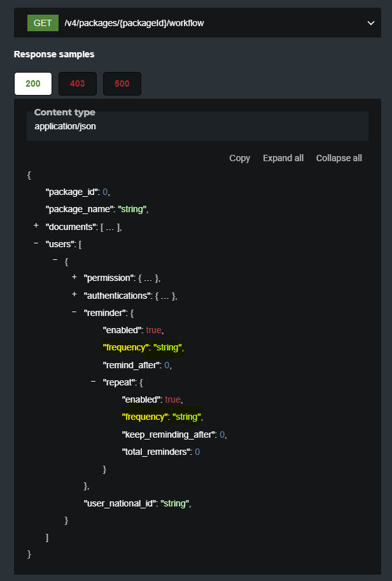392x581 pixels.
Task: Copy the response sample JSON
Action: pos(239,158)
